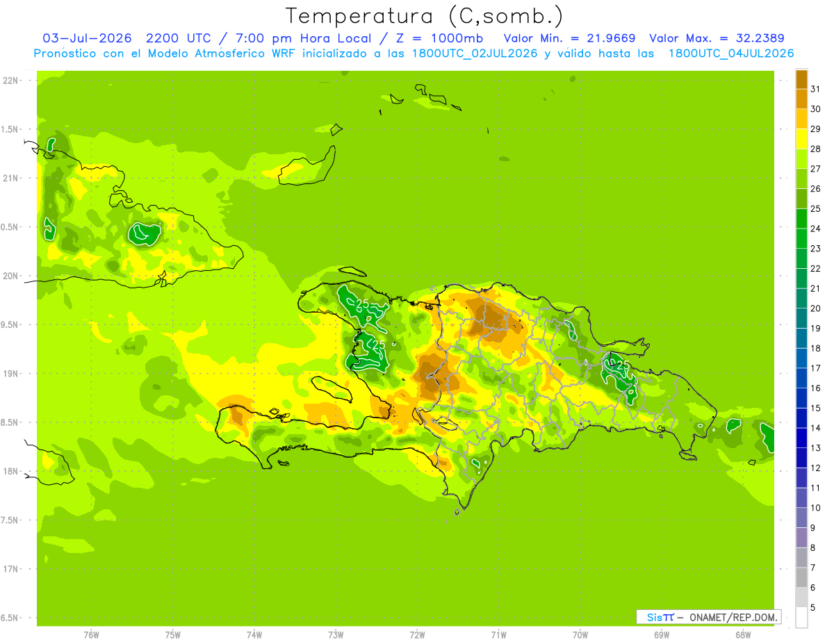Viewport: 834px width, 644px height.
Task: Click the "17N" latitude label
Action: point(10,569)
